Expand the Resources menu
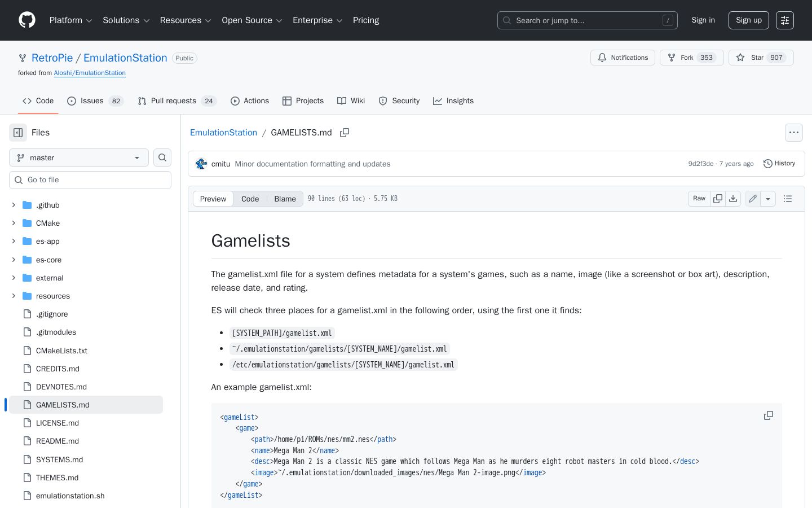This screenshot has width=812, height=508. point(186,20)
